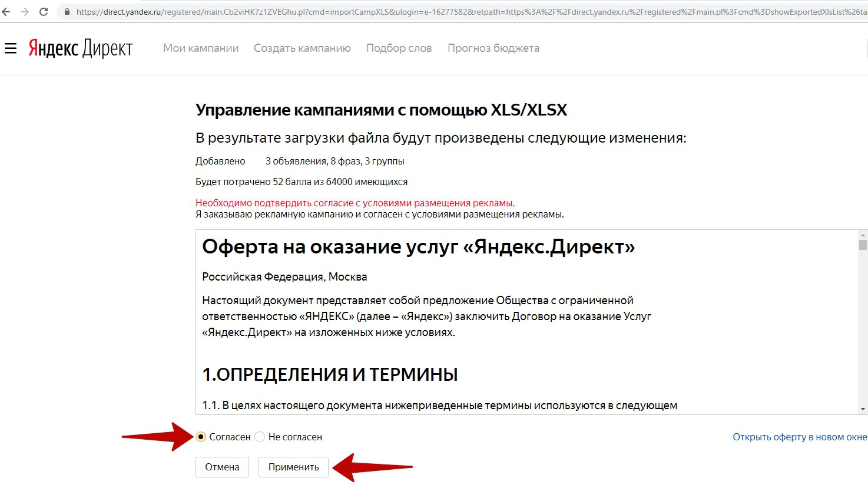868x491 pixels.
Task: Click the browser back arrow
Action: 6,12
